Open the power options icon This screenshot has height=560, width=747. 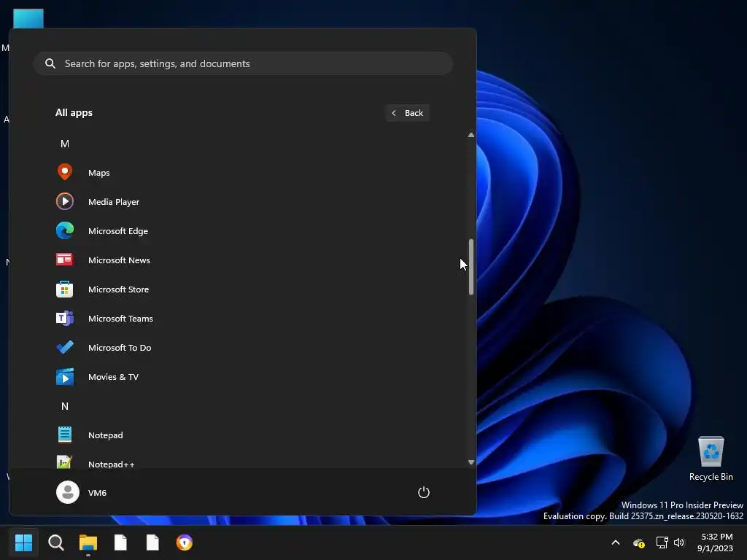tap(424, 492)
